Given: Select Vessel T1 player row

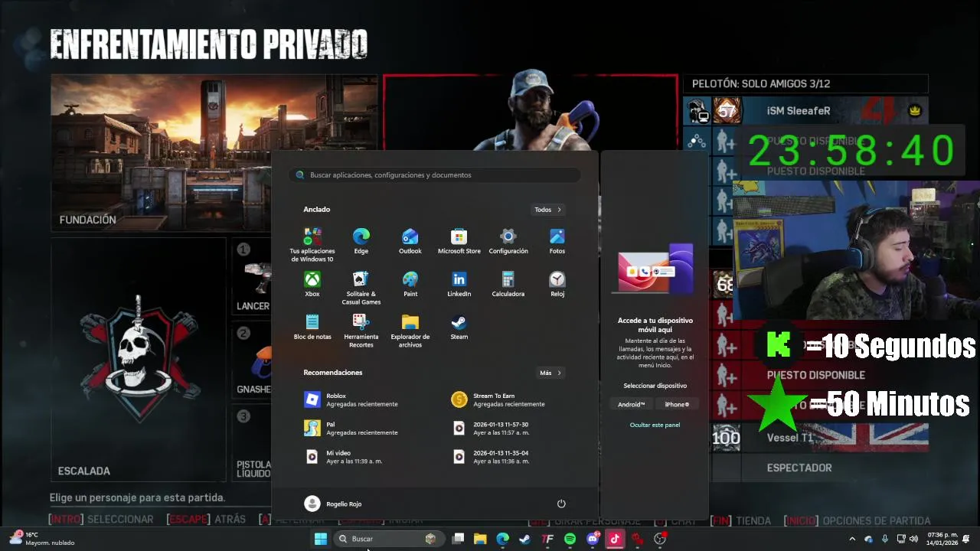Looking at the screenshot, I should pos(821,438).
